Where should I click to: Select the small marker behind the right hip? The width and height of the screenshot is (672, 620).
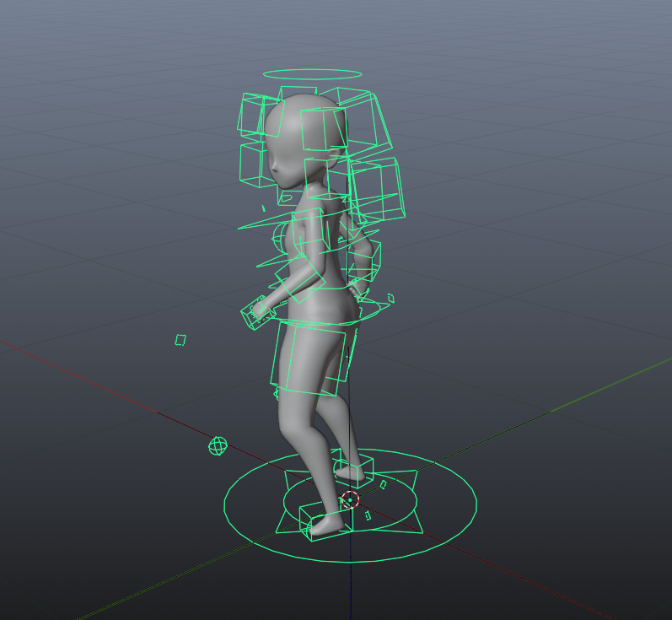390,297
